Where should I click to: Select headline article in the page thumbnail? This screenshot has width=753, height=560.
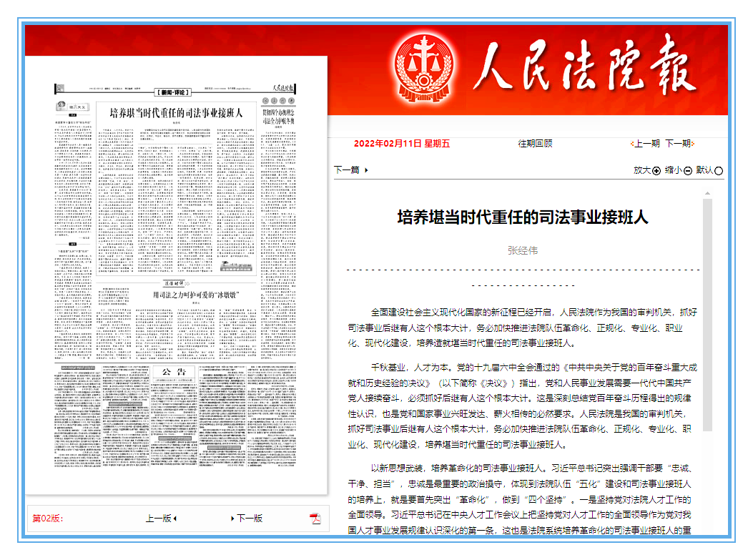(x=176, y=113)
